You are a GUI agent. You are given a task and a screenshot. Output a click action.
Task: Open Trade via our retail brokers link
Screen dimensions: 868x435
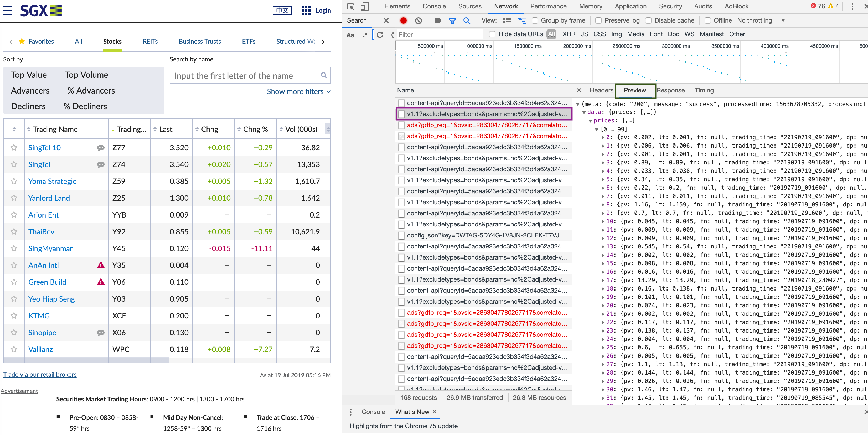40,374
